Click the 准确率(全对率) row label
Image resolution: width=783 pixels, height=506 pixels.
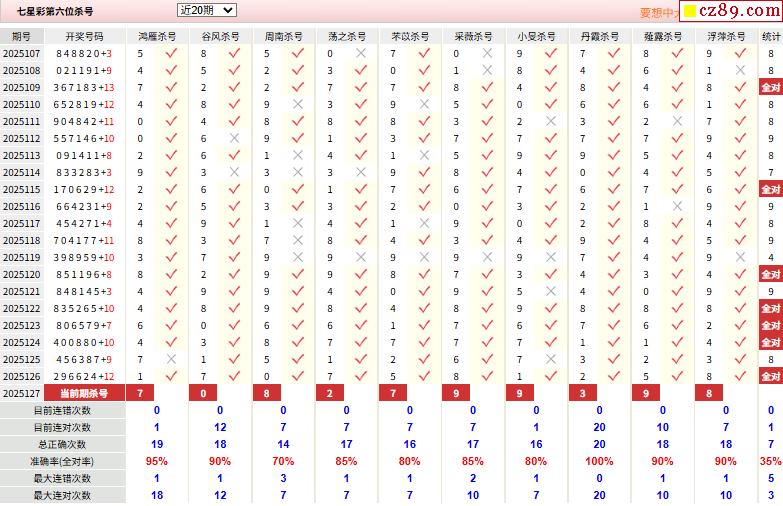tap(62, 461)
